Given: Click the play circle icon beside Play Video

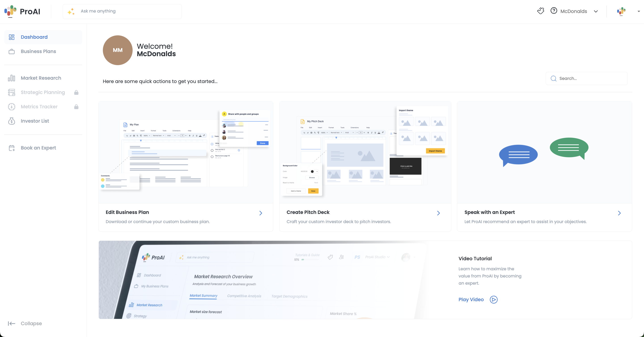Looking at the screenshot, I should pyautogui.click(x=494, y=299).
